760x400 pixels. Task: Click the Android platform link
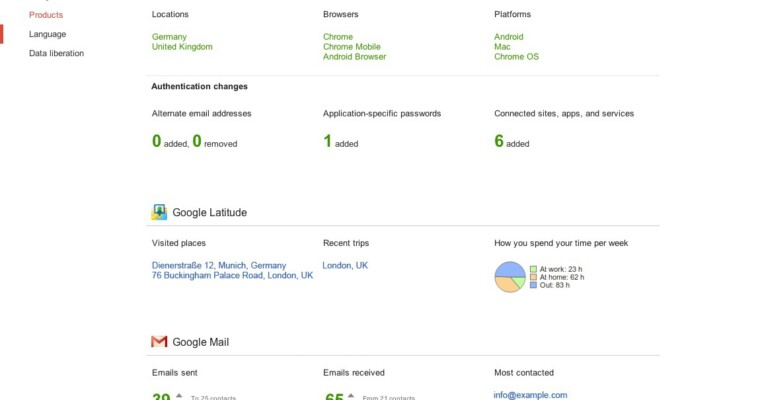click(508, 37)
